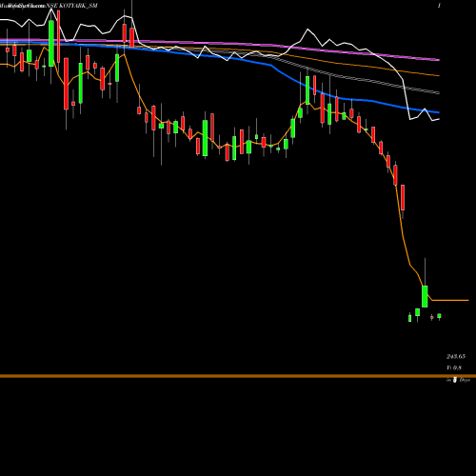The height and width of the screenshot is (476, 476).
Task: Click the V: 0.8 volume label
Action: pos(454,367)
